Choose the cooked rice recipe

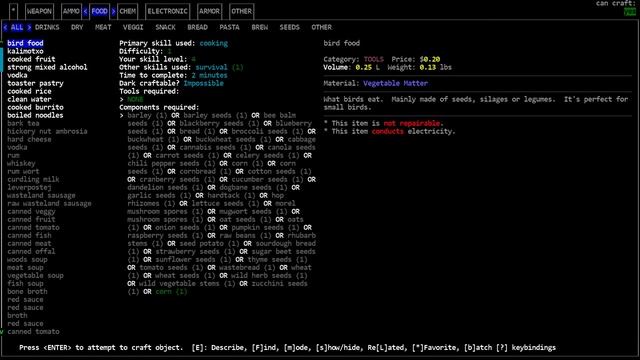[29, 91]
